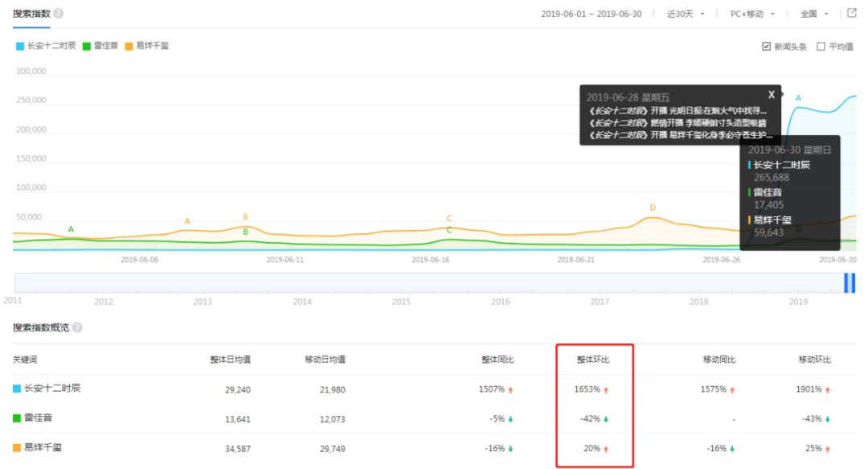
Task: Open the PC+移动 device dropdown
Action: 751,14
